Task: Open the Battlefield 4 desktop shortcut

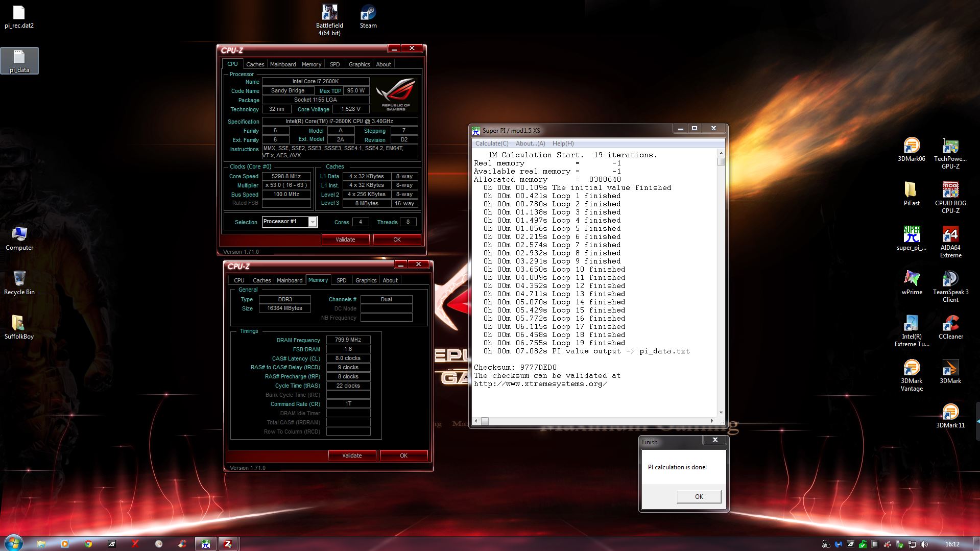Action: 329,19
